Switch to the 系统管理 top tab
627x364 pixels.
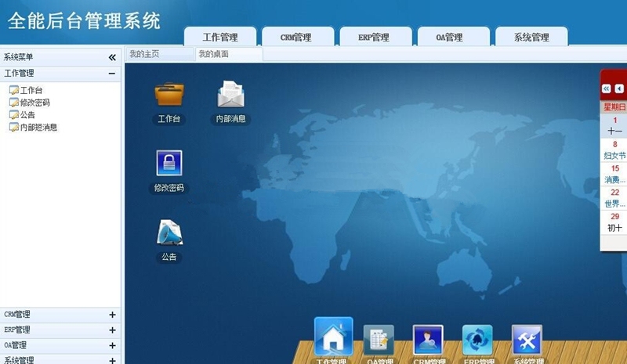(531, 37)
